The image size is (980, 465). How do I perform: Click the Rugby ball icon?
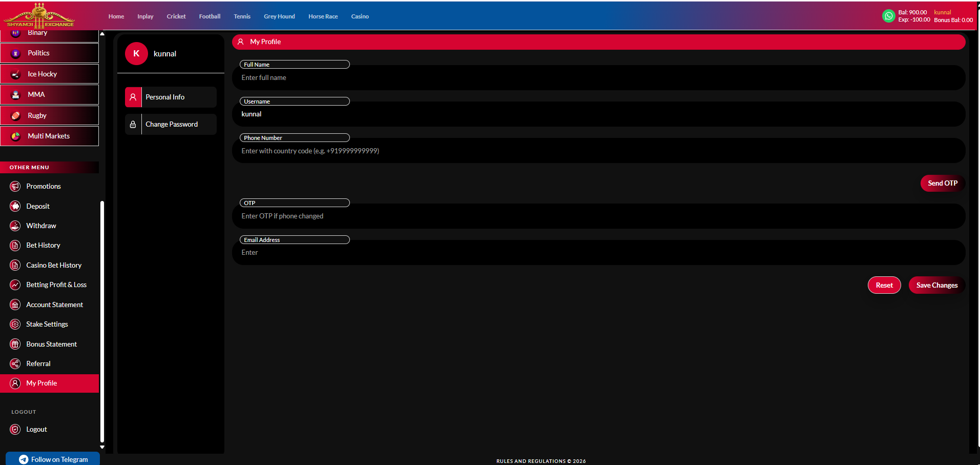[x=15, y=115]
